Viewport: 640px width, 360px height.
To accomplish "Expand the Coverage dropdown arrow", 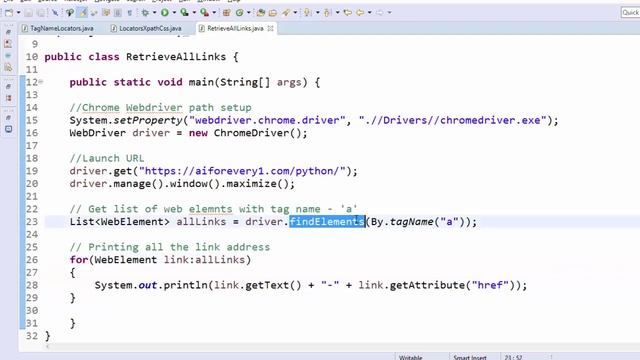I will 194,13.
